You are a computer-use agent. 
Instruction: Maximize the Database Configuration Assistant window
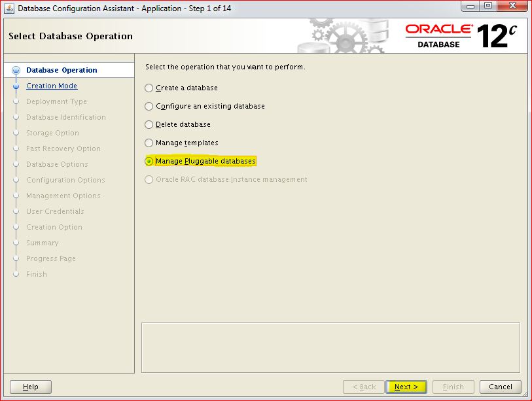(488, 7)
